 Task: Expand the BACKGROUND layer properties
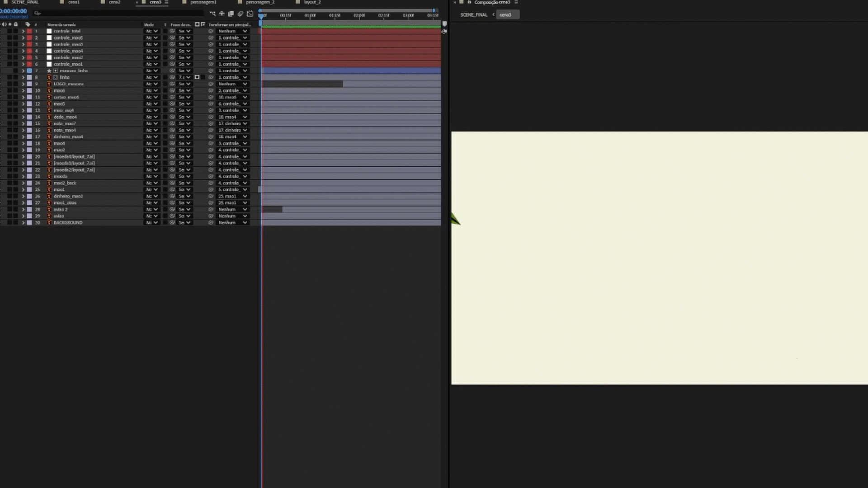[x=23, y=223]
